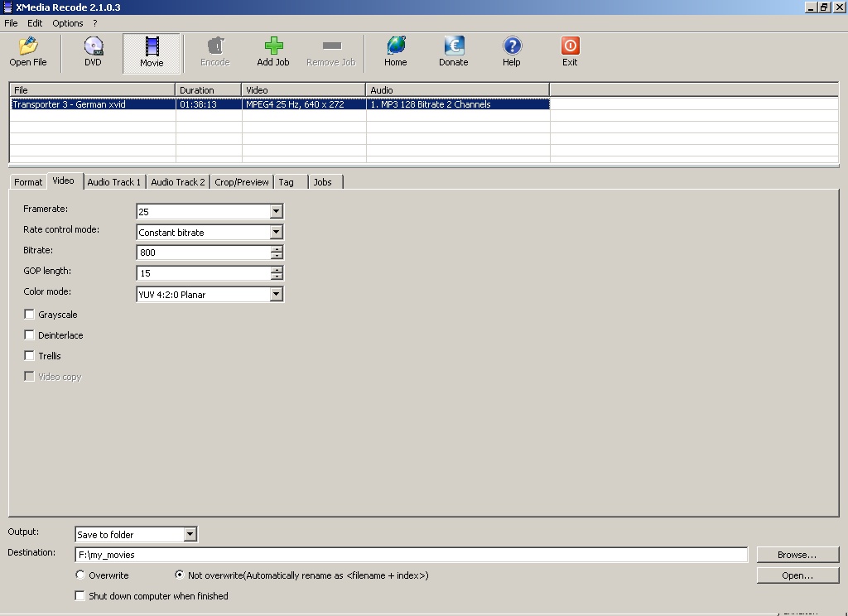This screenshot has width=848, height=616.
Task: Switch to the Format tab
Action: pos(28,182)
